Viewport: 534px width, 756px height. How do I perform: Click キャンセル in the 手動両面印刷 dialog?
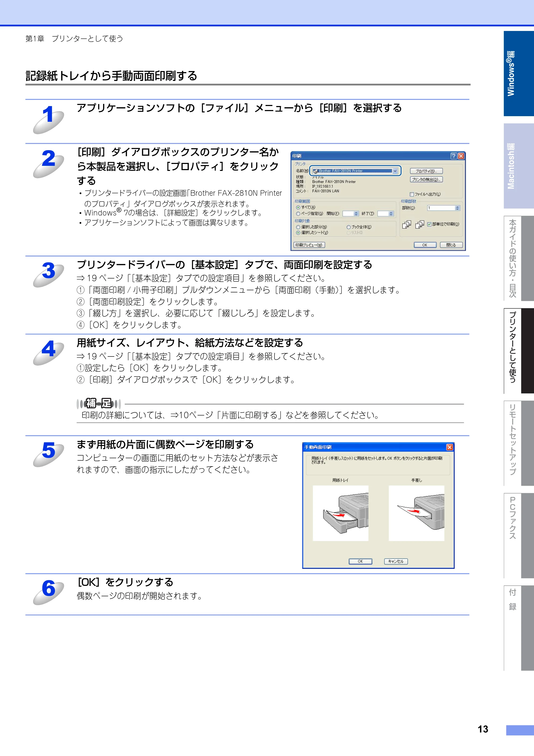coord(396,561)
